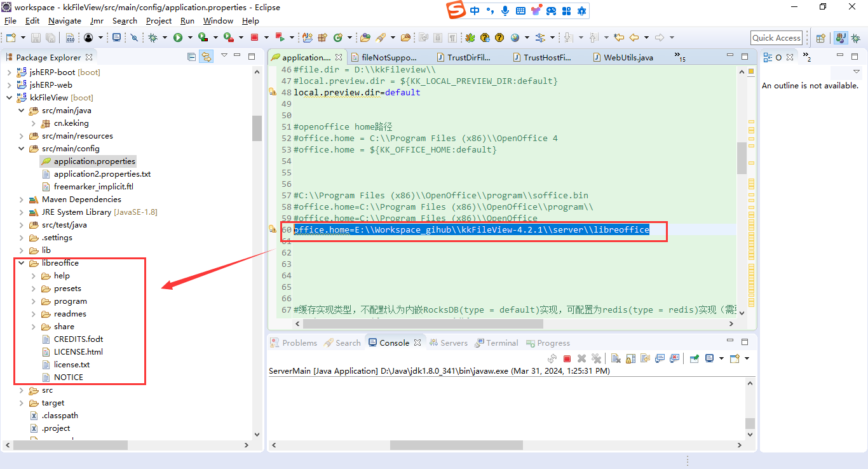This screenshot has height=469, width=868.
Task: Click the Open Type toolbar icon
Action: tap(365, 37)
